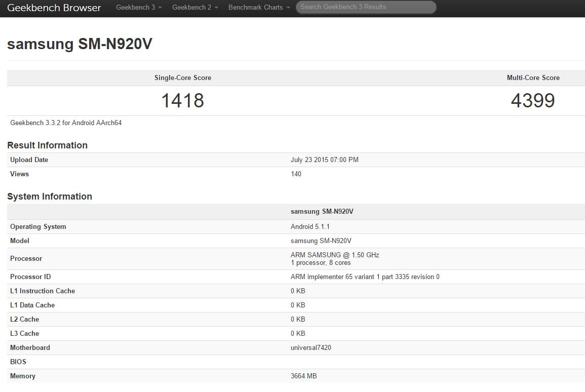This screenshot has height=392, width=585.
Task: Click the multi-core score value 4399
Action: (x=533, y=100)
